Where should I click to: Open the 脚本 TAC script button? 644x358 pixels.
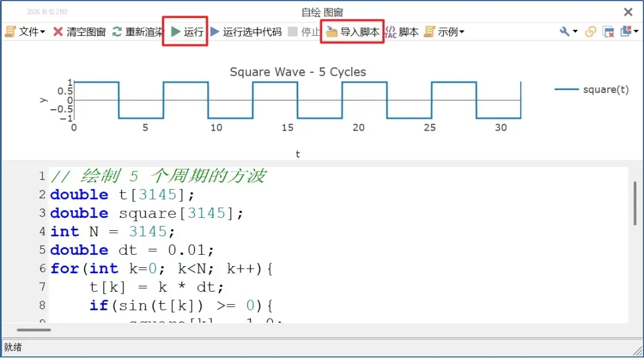(401, 32)
